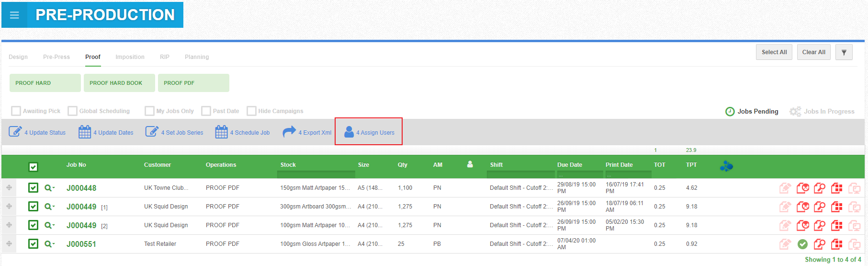
Task: Sort by the Job No column header
Action: [x=76, y=164]
